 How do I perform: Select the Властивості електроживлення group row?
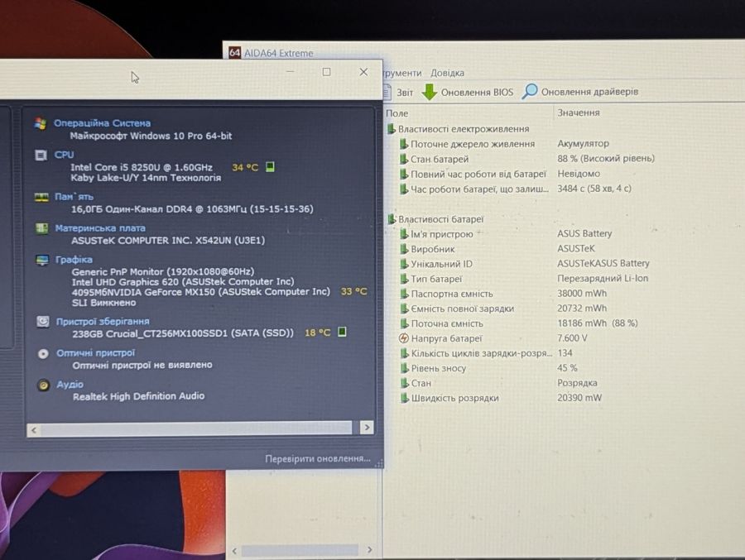[x=458, y=129]
